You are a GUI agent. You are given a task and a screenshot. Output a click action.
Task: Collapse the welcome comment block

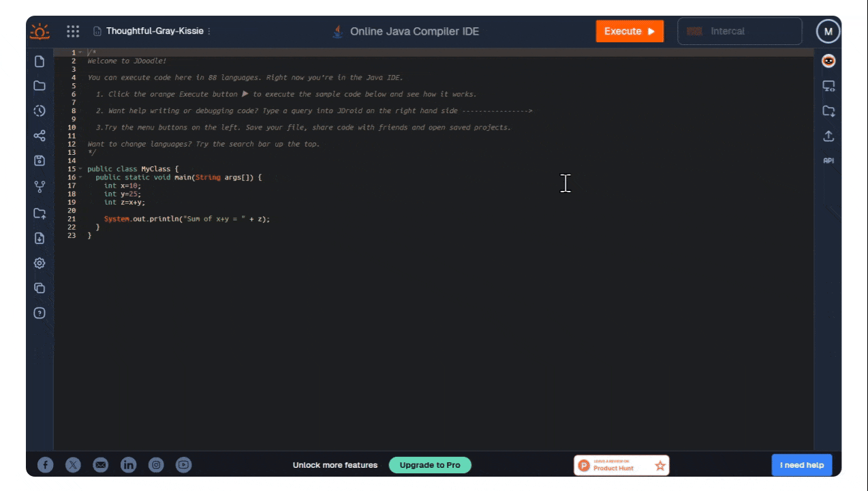click(81, 51)
